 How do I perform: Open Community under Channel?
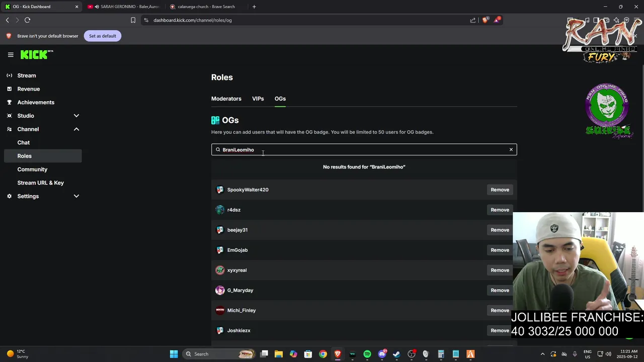point(32,169)
